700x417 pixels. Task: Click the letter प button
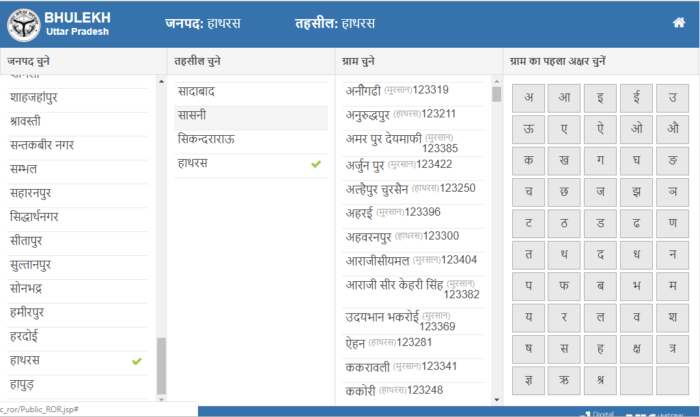(528, 286)
